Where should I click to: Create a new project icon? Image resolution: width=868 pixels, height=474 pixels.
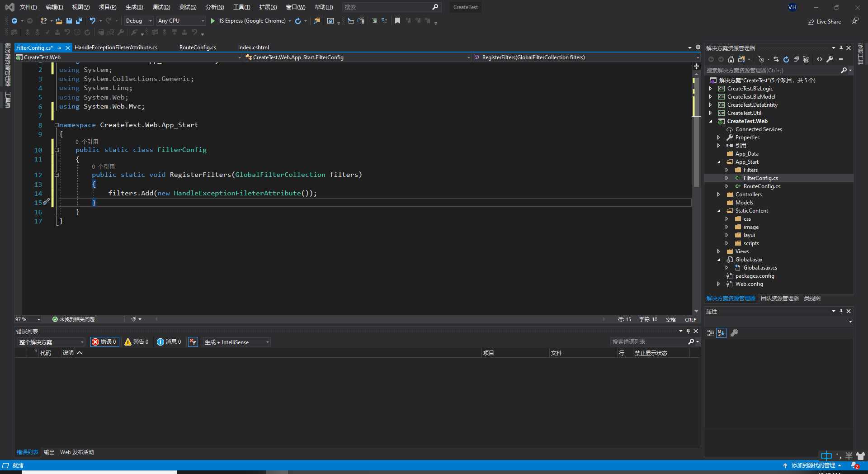pos(43,21)
